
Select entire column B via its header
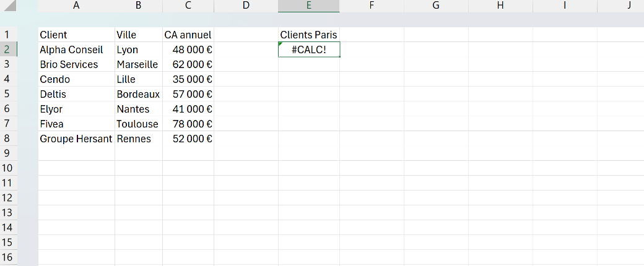139,6
